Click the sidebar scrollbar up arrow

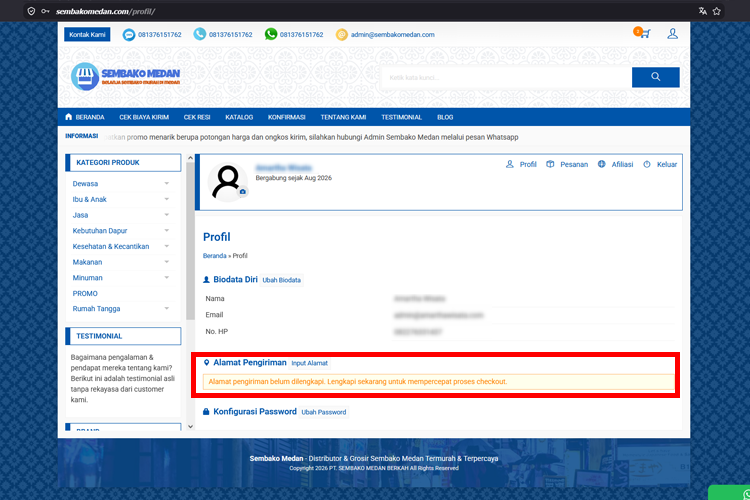190,158
